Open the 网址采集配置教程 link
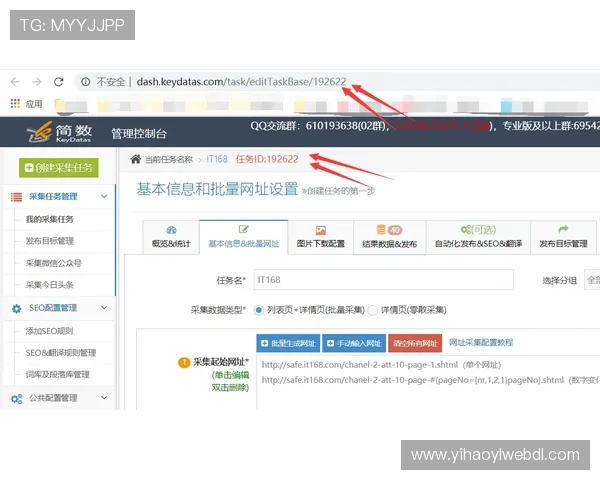 (481, 342)
